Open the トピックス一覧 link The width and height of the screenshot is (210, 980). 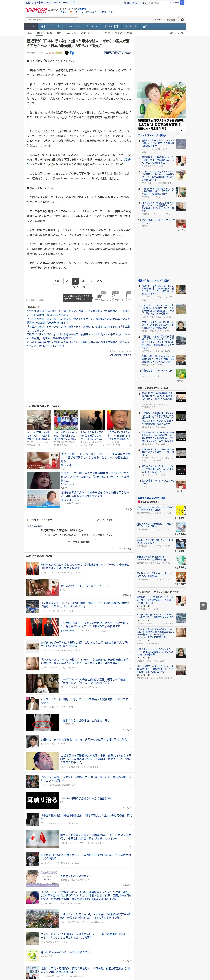[175, 33]
